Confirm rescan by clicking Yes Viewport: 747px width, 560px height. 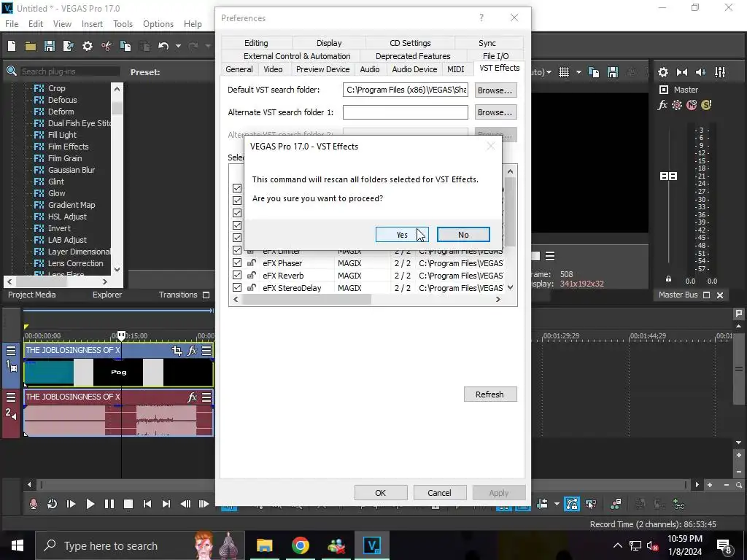[x=402, y=234]
